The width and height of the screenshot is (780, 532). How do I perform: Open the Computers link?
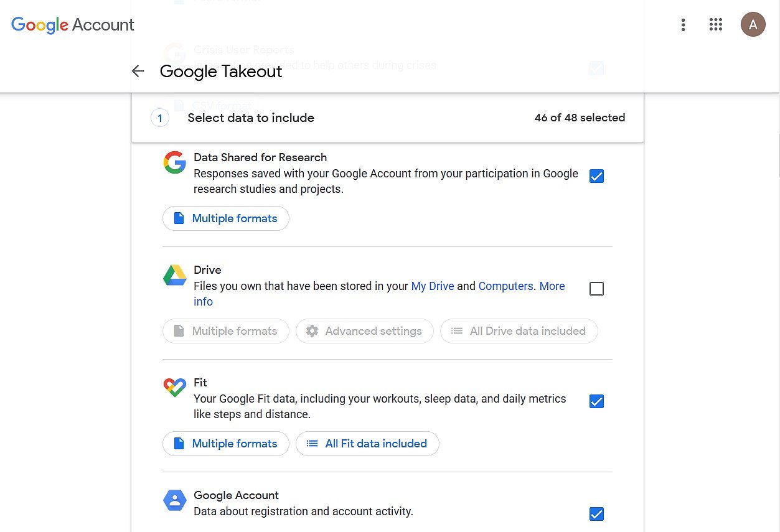[505, 286]
